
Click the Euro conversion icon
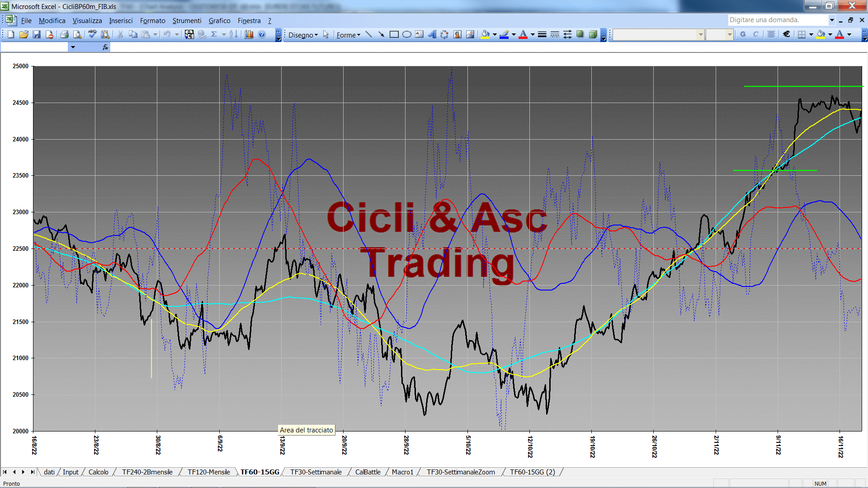coord(189,34)
